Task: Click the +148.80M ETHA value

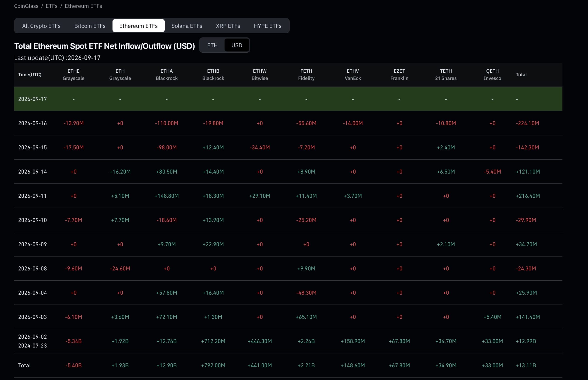Action: (167, 196)
